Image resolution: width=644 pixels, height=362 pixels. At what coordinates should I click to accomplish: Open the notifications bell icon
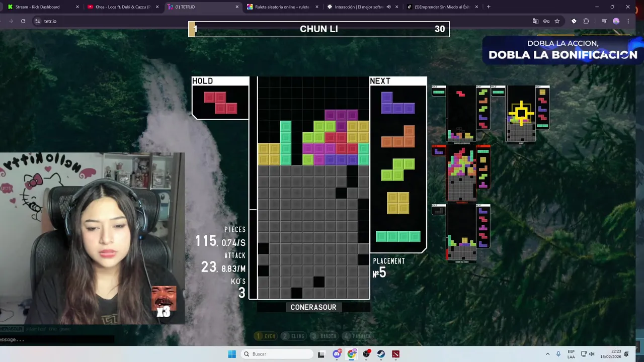(626, 354)
